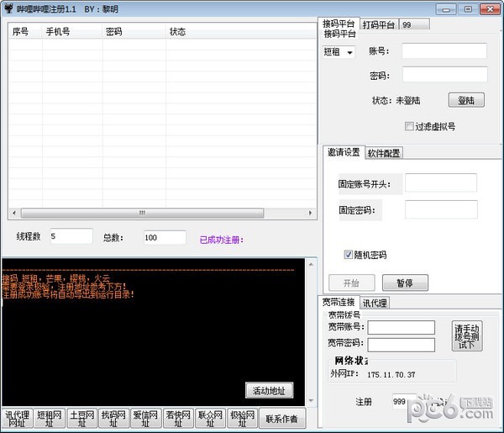
Task: Click the 线程数 input box
Action: coord(71,237)
